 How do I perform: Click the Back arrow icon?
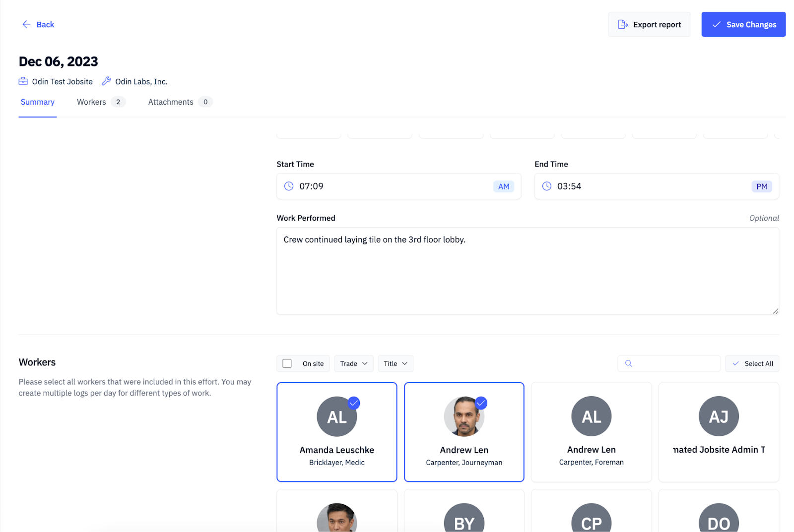point(26,24)
